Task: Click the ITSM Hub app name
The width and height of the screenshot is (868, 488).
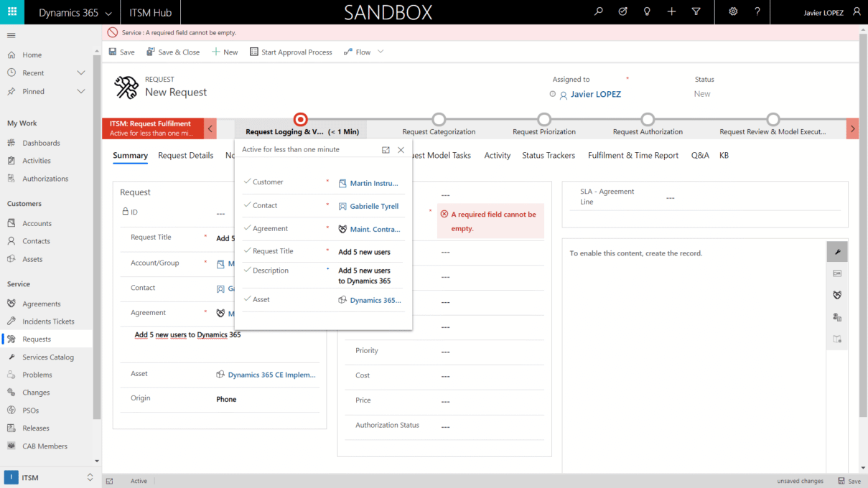Action: click(150, 12)
